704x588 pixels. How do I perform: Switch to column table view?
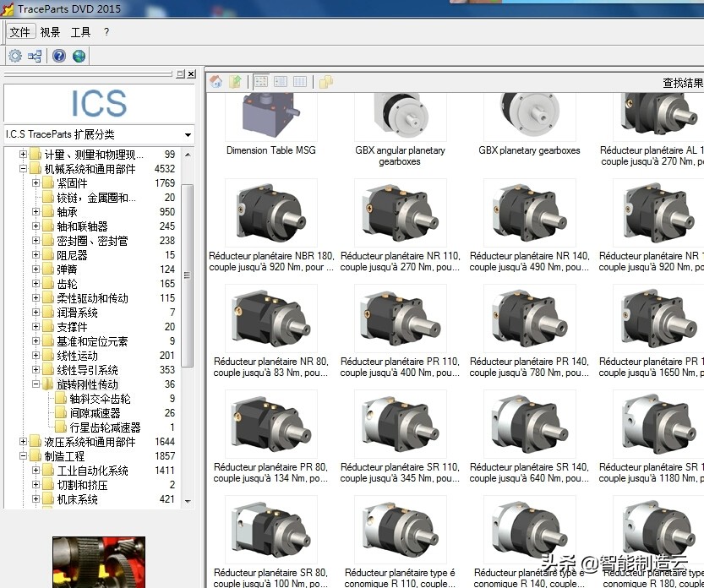[x=300, y=81]
